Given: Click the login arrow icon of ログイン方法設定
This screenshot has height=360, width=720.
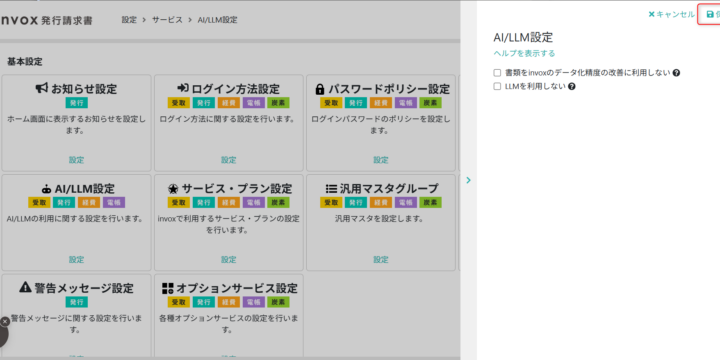Looking at the screenshot, I should [183, 88].
